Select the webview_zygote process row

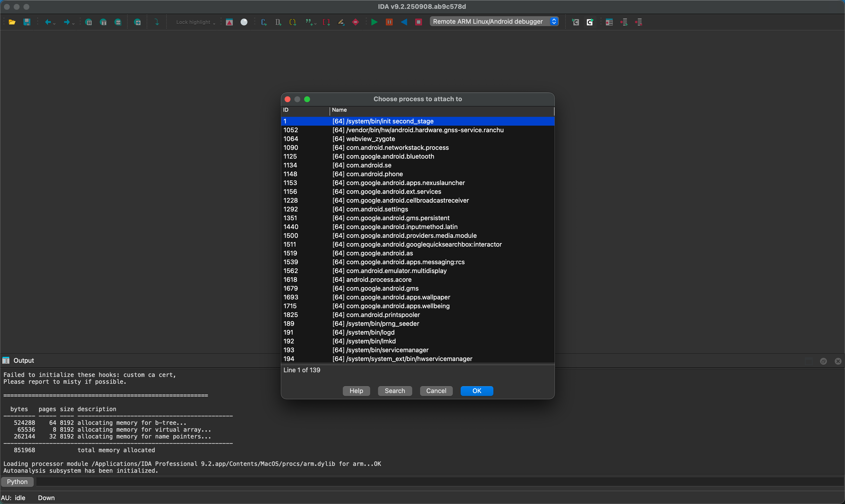click(370, 139)
